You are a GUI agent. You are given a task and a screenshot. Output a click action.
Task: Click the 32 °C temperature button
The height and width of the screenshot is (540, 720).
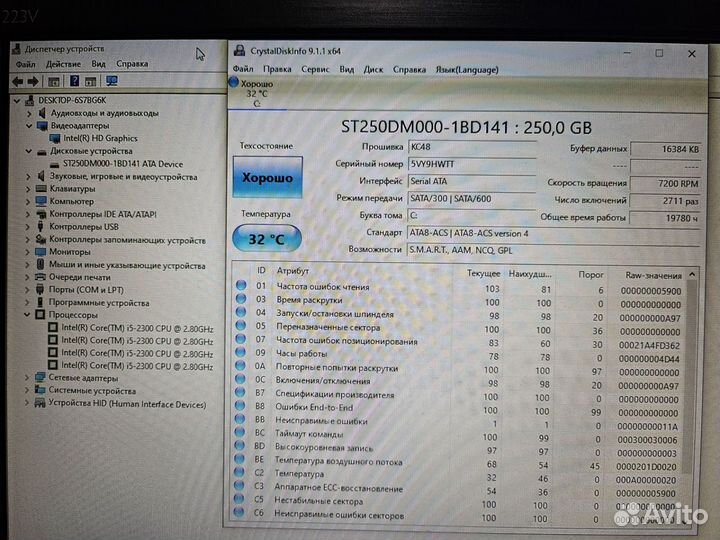pyautogui.click(x=267, y=239)
